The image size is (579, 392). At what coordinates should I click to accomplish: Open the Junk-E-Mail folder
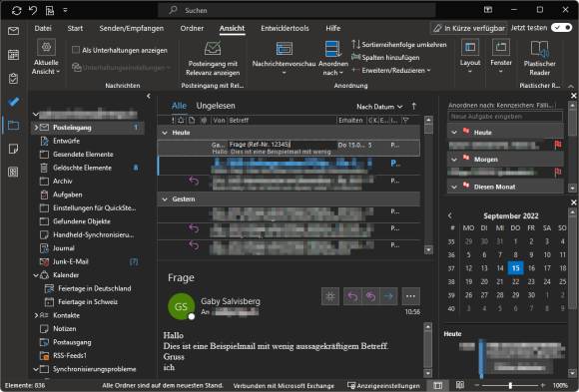(70, 261)
